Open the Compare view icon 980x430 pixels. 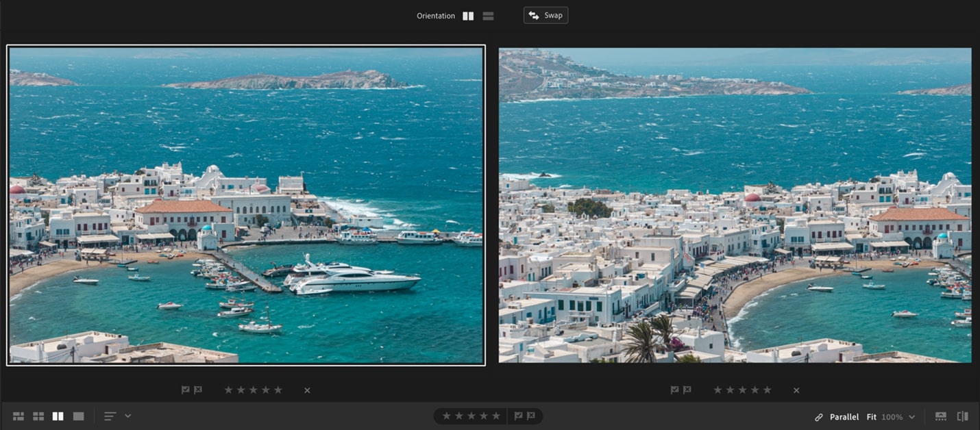tap(58, 416)
